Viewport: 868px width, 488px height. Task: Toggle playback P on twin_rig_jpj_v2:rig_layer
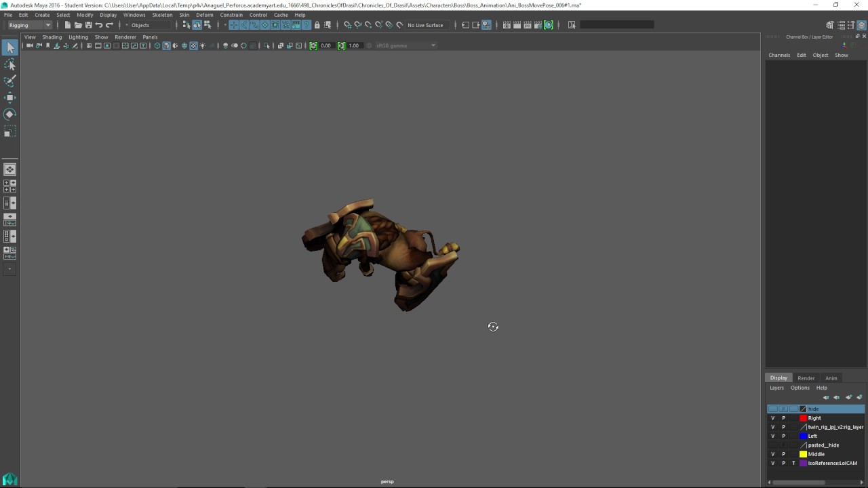[x=783, y=427]
